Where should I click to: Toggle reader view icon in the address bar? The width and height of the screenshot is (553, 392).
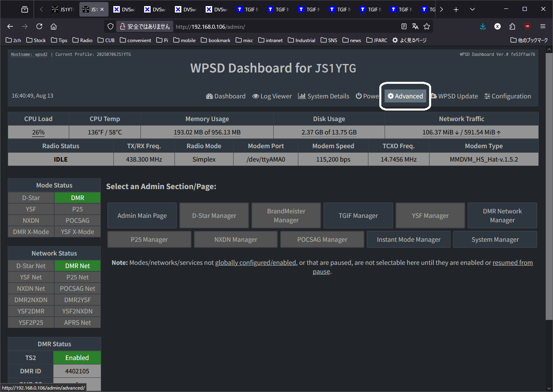point(404,26)
